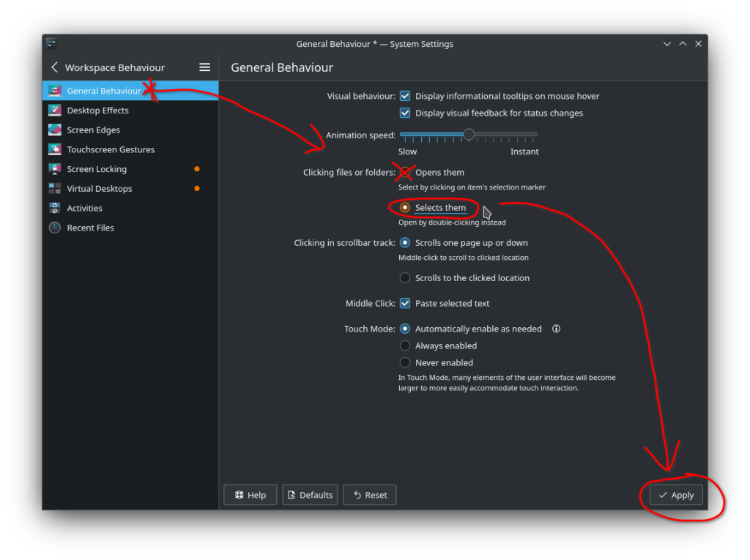The height and width of the screenshot is (560, 750).
Task: Click the Activities sidebar icon
Action: point(55,209)
